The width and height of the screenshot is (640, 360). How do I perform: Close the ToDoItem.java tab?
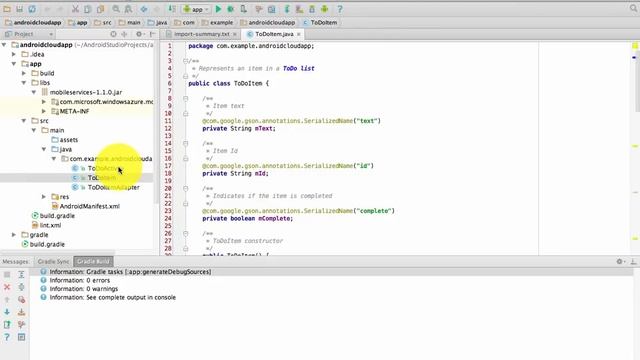pos(299,34)
